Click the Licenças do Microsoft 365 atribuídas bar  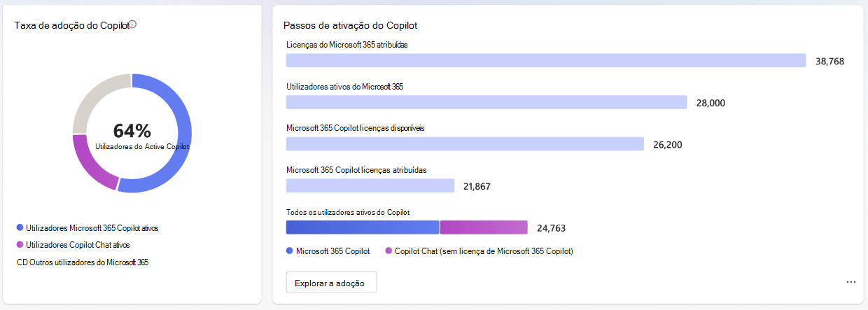point(546,61)
